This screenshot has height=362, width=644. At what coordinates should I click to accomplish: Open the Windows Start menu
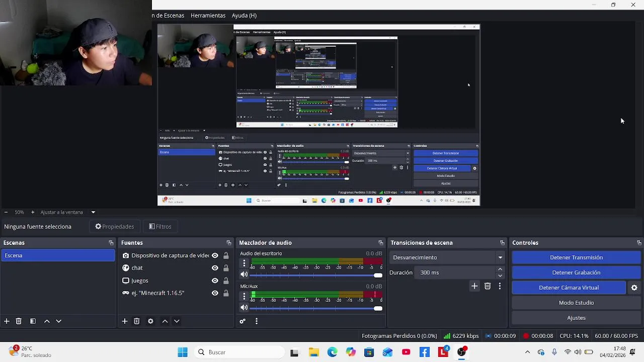183,352
